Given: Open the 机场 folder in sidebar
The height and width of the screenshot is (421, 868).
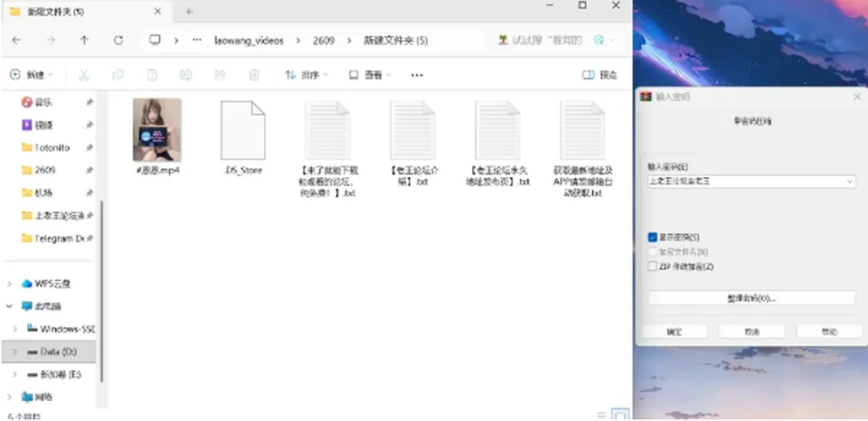Looking at the screenshot, I should [43, 192].
